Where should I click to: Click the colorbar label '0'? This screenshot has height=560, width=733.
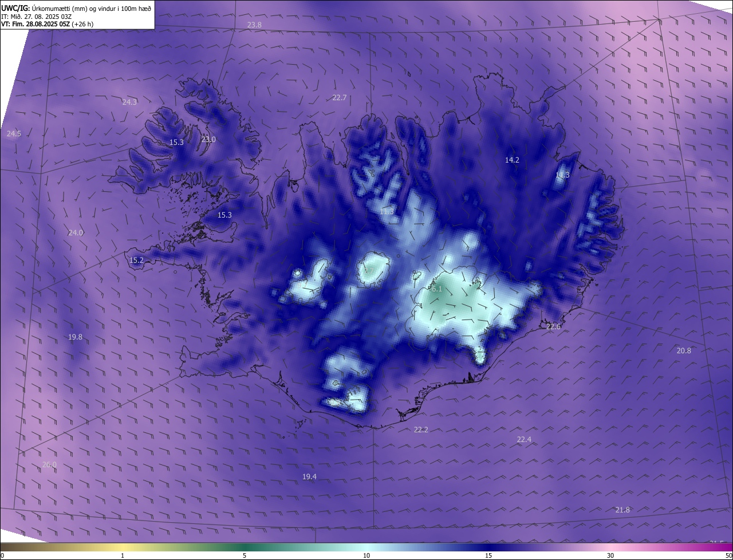(2, 555)
